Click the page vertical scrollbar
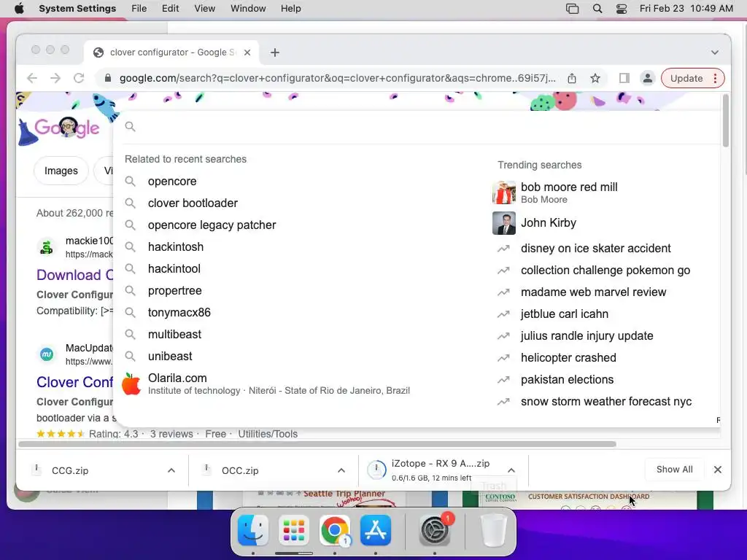The height and width of the screenshot is (560, 747). coord(726,121)
